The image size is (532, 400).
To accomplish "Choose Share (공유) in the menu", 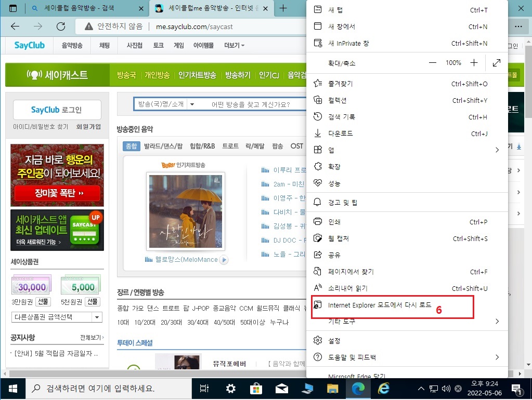I will (x=407, y=255).
